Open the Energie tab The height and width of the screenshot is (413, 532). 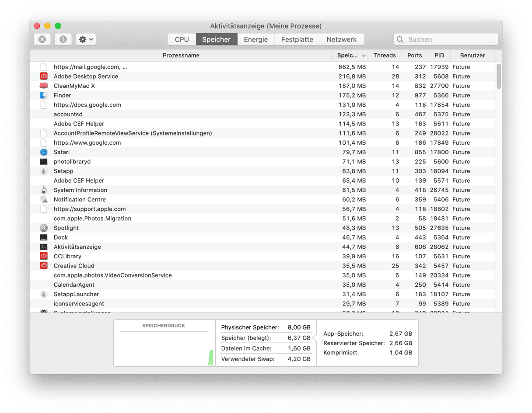[x=255, y=39]
